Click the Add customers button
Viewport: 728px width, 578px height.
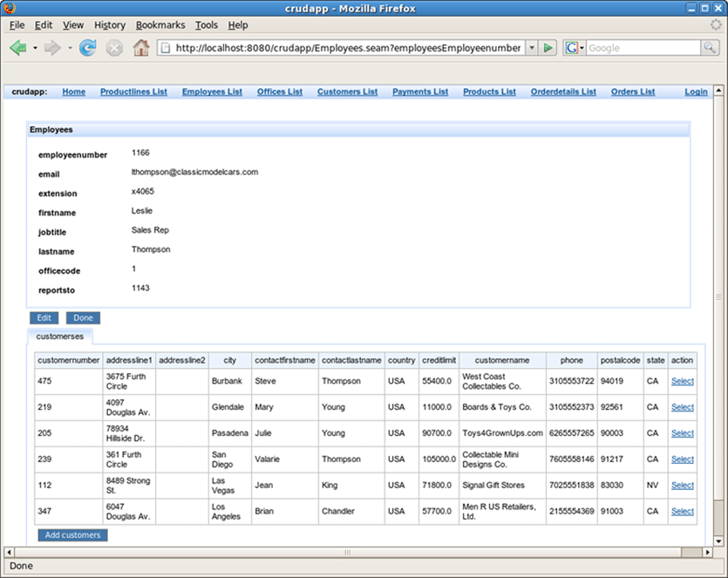[x=72, y=534]
